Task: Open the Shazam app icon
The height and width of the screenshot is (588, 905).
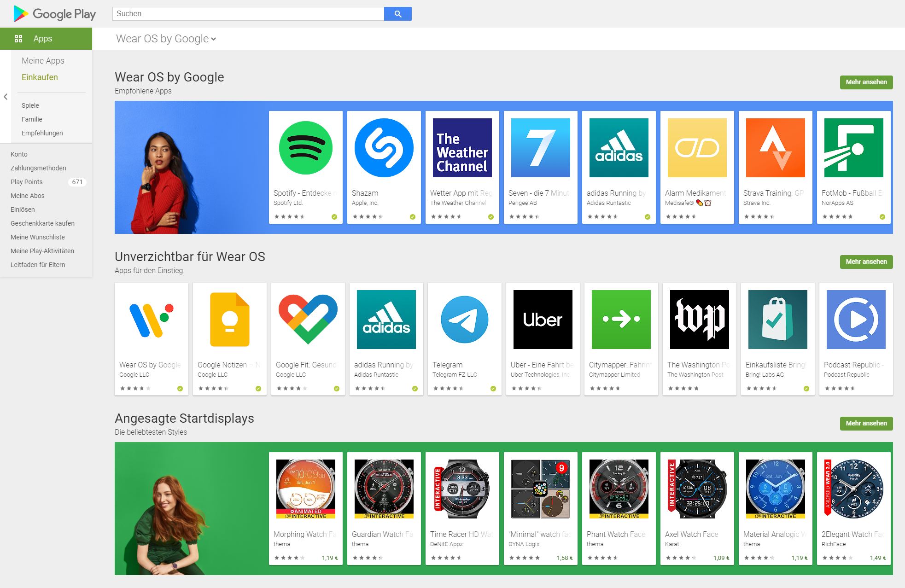Action: click(384, 148)
